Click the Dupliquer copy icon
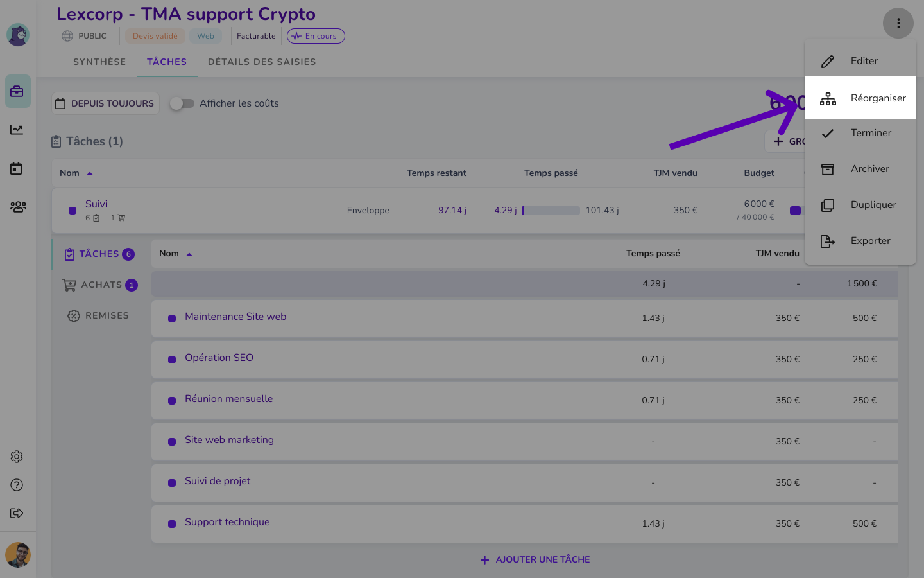Image resolution: width=924 pixels, height=578 pixels. (828, 205)
